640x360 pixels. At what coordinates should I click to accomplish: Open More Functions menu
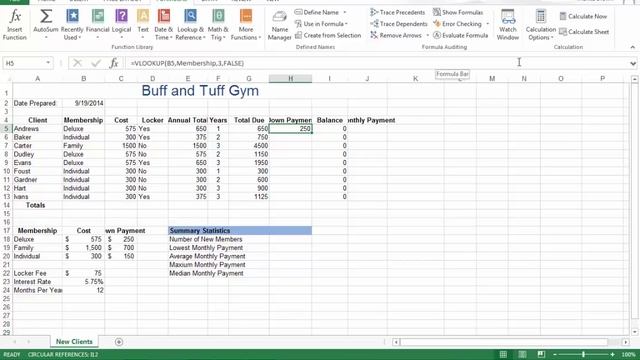246,24
